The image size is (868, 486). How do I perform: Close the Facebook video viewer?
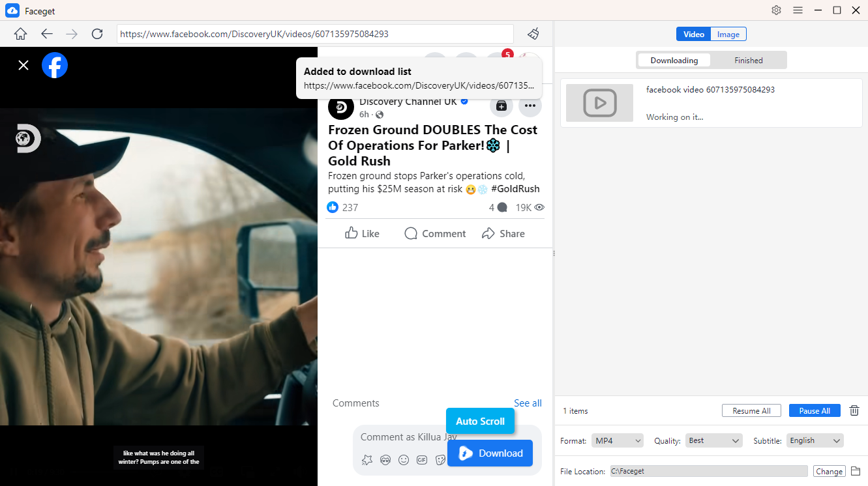[23, 65]
